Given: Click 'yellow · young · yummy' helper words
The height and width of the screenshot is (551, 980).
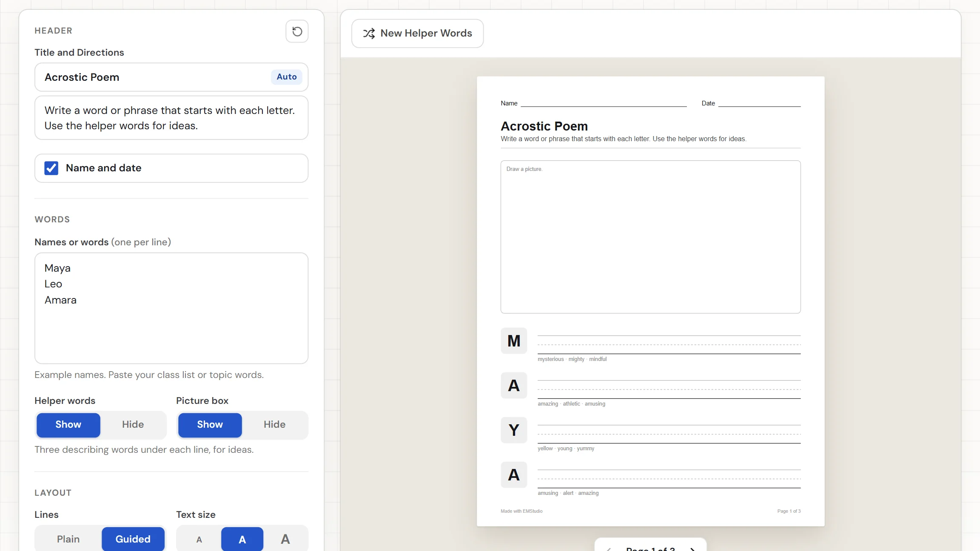Looking at the screenshot, I should click(x=566, y=449).
